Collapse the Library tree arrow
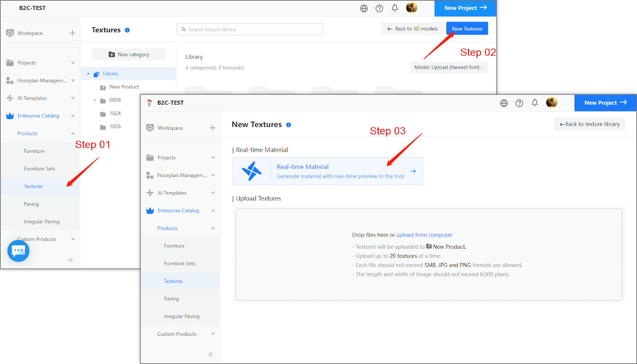This screenshot has width=637, height=364. pyautogui.click(x=88, y=74)
